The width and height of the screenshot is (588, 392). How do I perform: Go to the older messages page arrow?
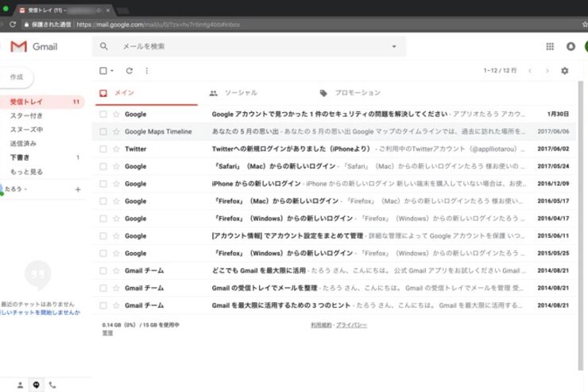coord(547,71)
